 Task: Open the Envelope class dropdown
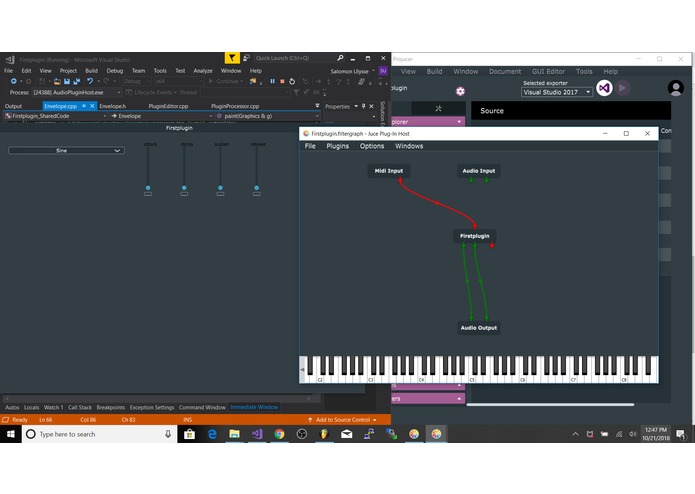coord(162,116)
